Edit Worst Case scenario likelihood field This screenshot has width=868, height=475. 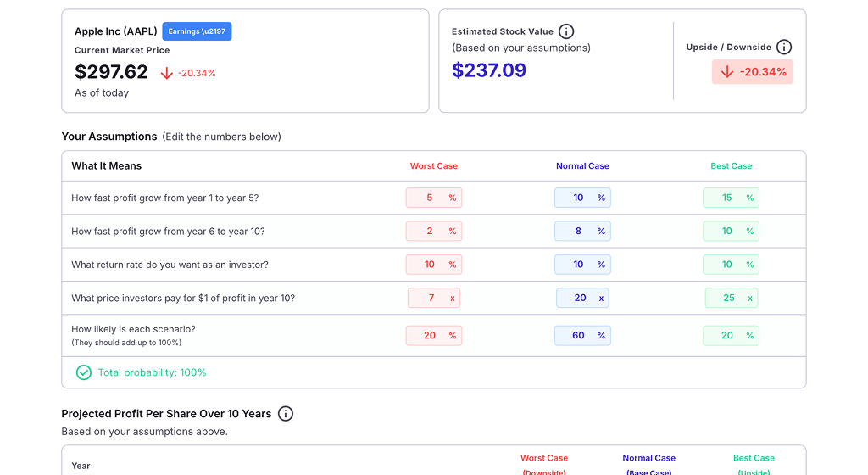433,336
